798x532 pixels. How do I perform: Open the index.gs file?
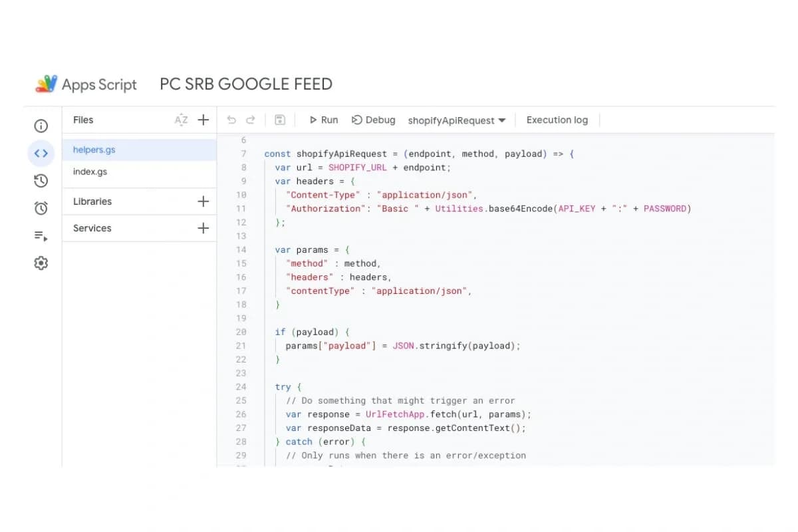[90, 172]
